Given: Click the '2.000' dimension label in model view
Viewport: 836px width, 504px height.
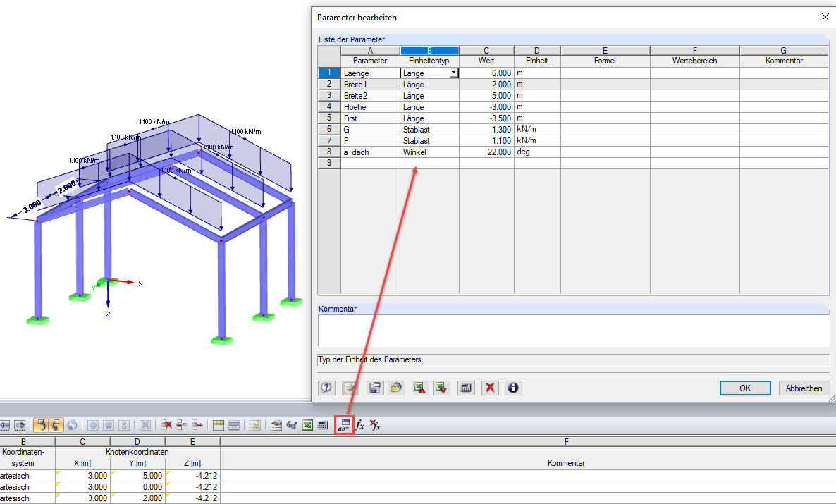Looking at the screenshot, I should tap(67, 186).
